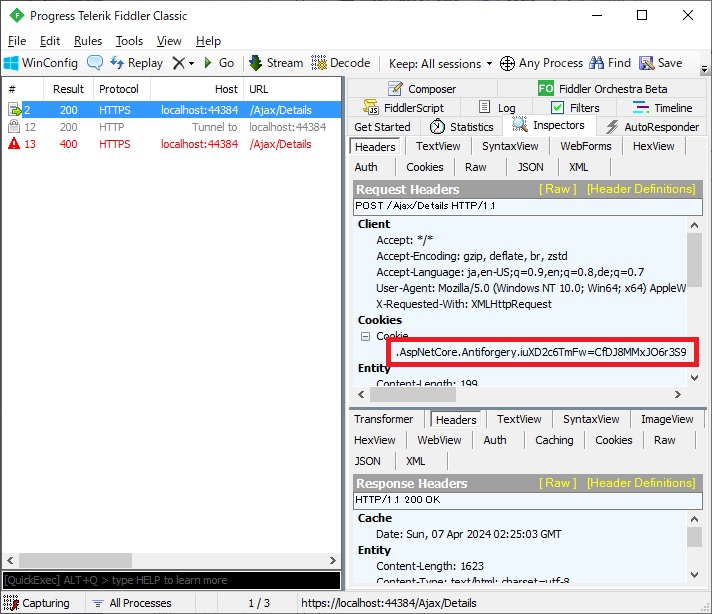The width and height of the screenshot is (712, 614).
Task: Collapse the Cookie tree node
Action: [x=365, y=337]
